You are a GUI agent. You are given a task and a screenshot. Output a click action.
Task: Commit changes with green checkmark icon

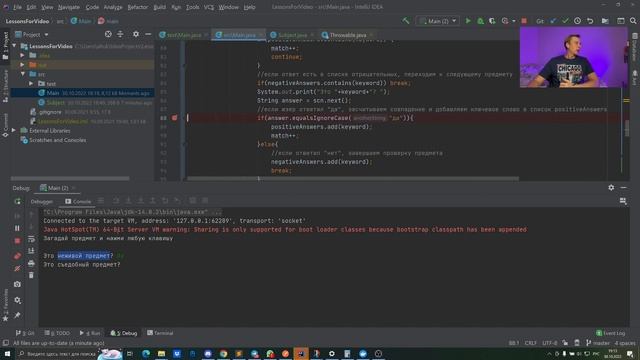coord(565,21)
